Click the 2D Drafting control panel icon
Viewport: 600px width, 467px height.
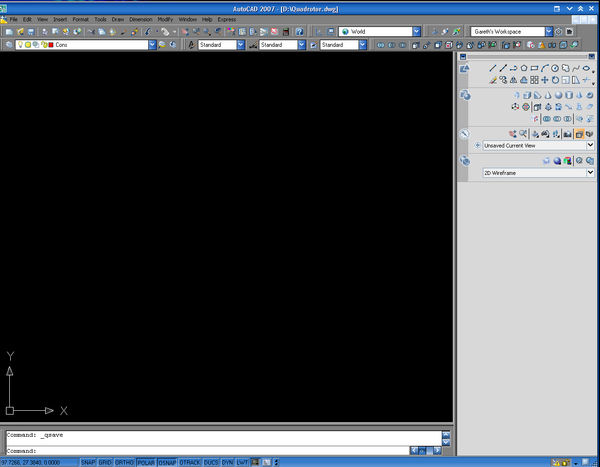tap(465, 69)
